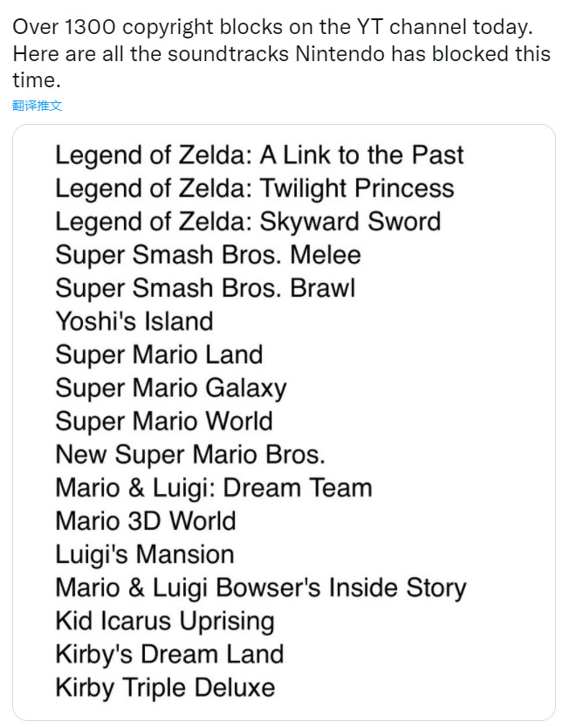Image resolution: width=570 pixels, height=728 pixels.
Task: Click 'Super Mario Galaxy' in the image
Action: coord(170,388)
